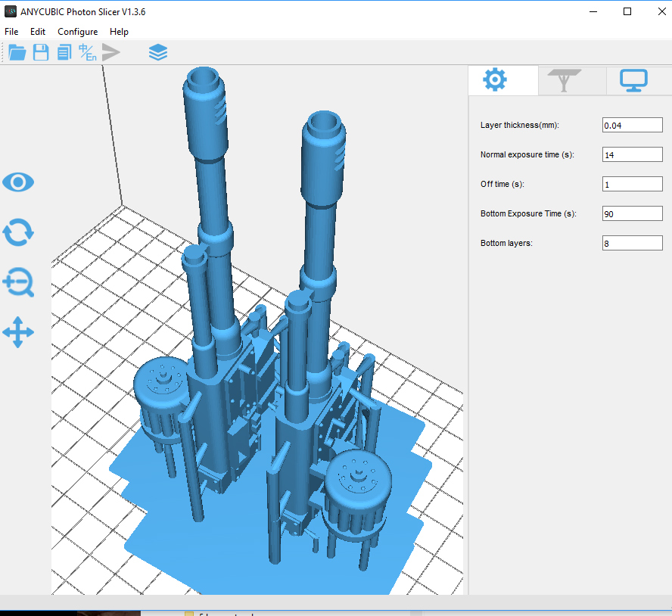Click the Photon Slicer app icon in title bar

(11, 11)
